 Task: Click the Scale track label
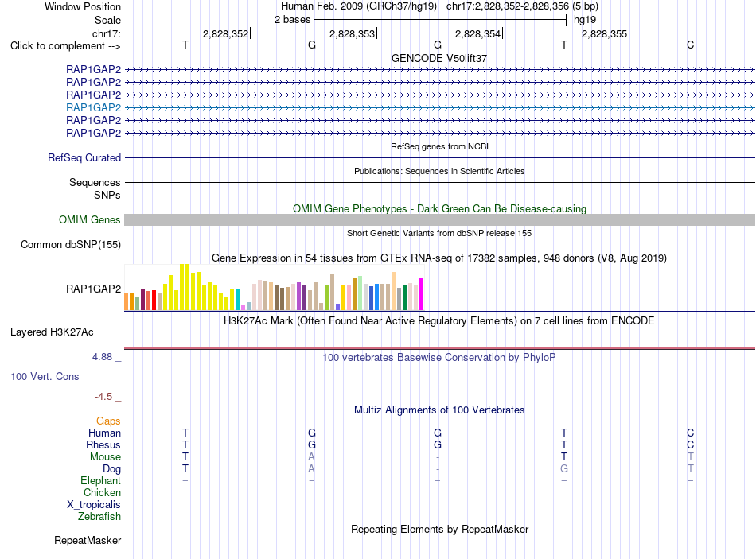(x=107, y=20)
